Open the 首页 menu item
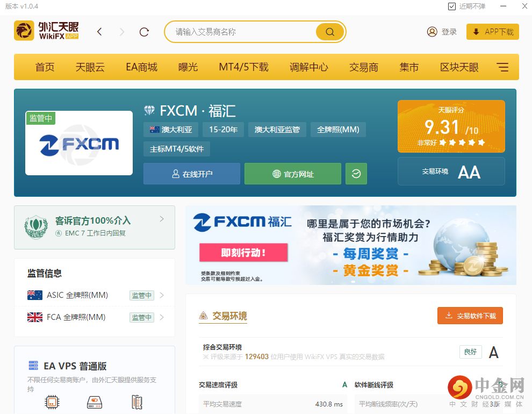 45,67
